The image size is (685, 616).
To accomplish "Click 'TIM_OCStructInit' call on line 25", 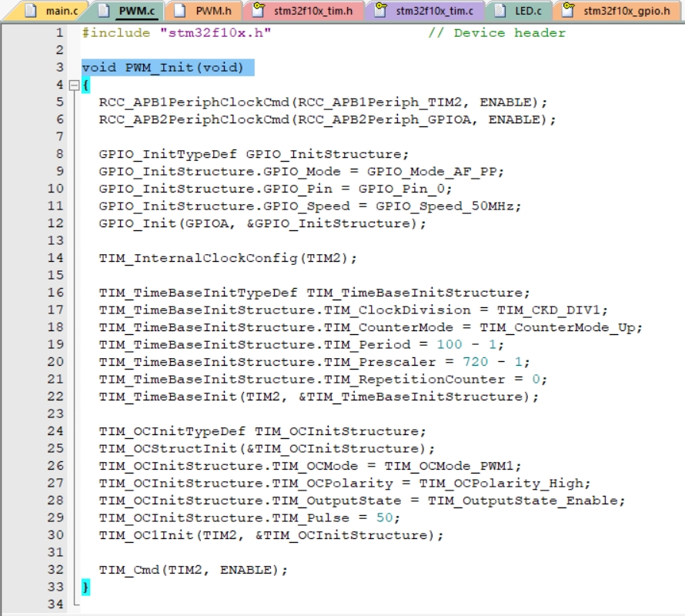I will (168, 449).
